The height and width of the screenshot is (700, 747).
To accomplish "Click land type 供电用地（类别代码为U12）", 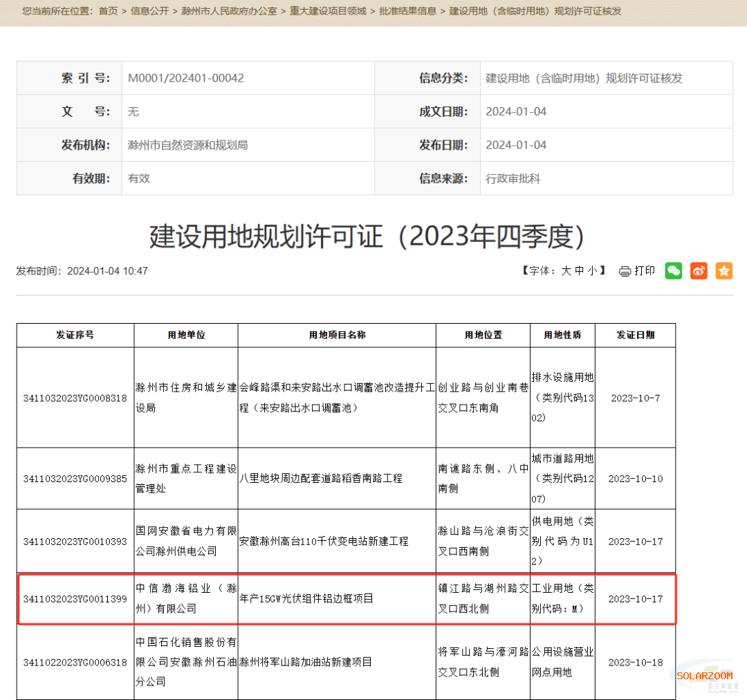I will point(562,541).
